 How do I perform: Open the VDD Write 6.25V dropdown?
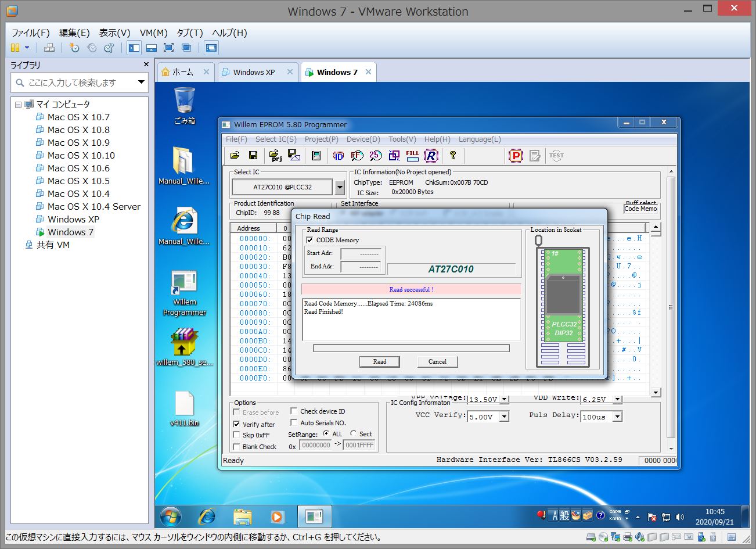click(617, 399)
